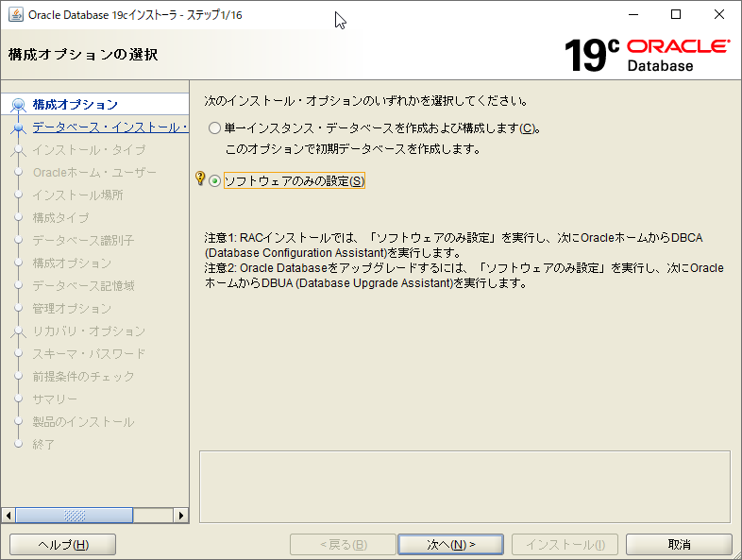The height and width of the screenshot is (560, 742).
Task: Click the Java installer icon in title bar
Action: tap(16, 15)
